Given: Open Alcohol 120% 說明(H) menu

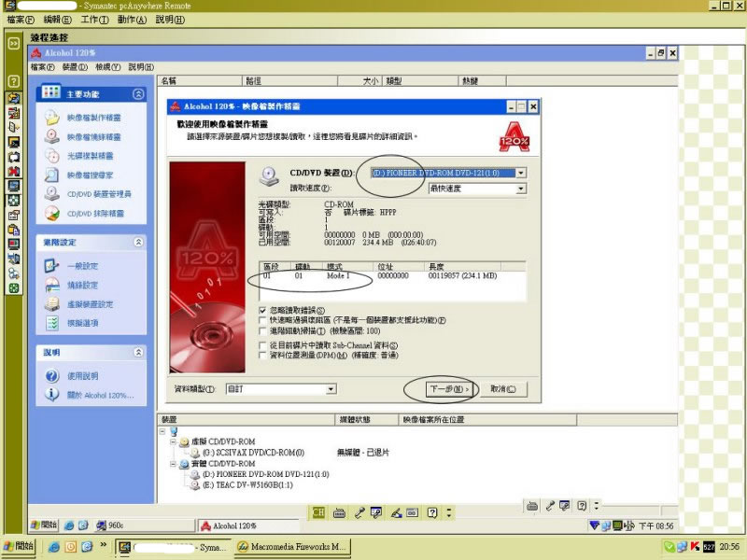Looking at the screenshot, I should [141, 67].
